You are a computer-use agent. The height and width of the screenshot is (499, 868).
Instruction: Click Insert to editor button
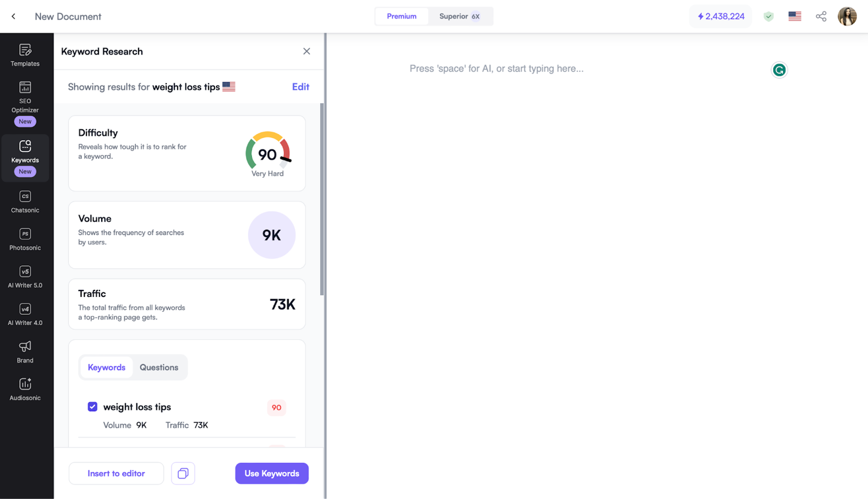pos(115,473)
